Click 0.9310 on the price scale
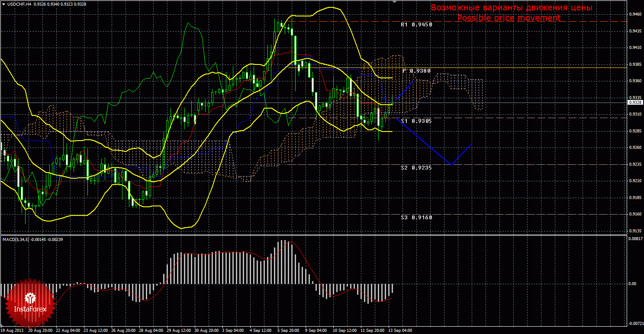This screenshot has width=644, height=334. [634, 114]
